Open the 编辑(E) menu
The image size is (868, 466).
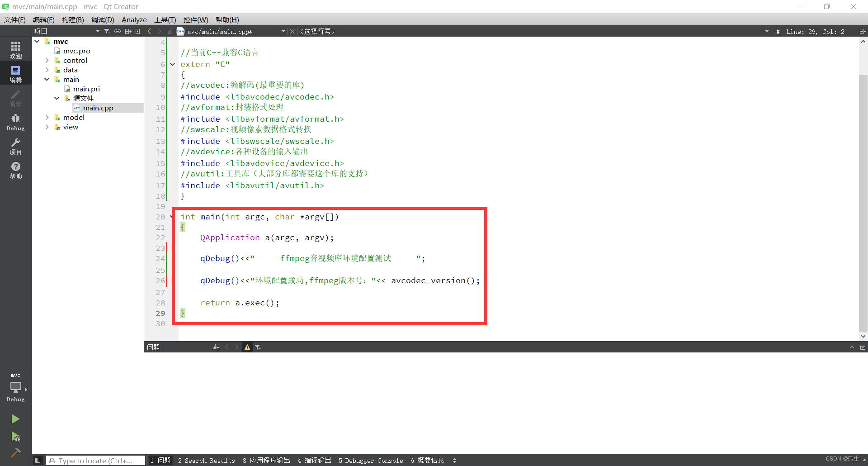pyautogui.click(x=43, y=19)
